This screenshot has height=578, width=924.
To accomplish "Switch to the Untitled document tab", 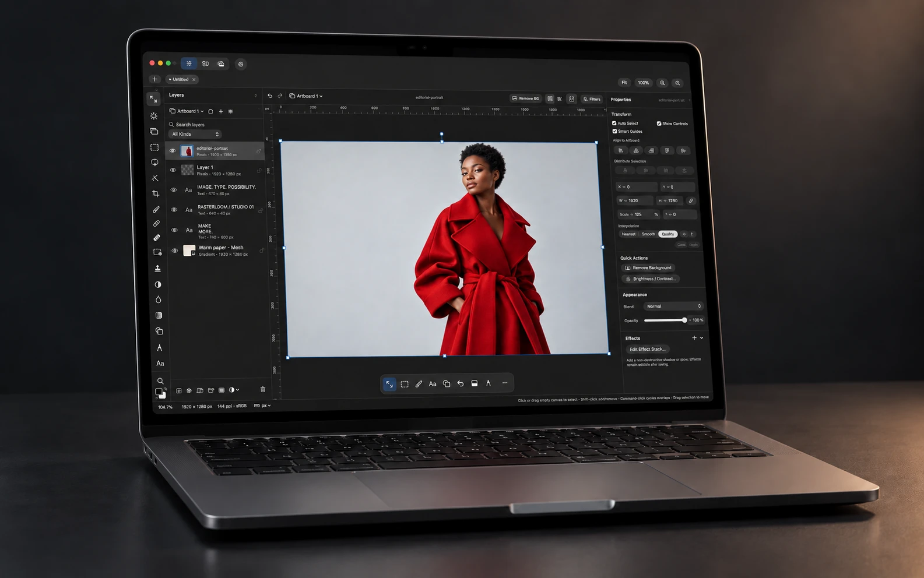I will 182,79.
